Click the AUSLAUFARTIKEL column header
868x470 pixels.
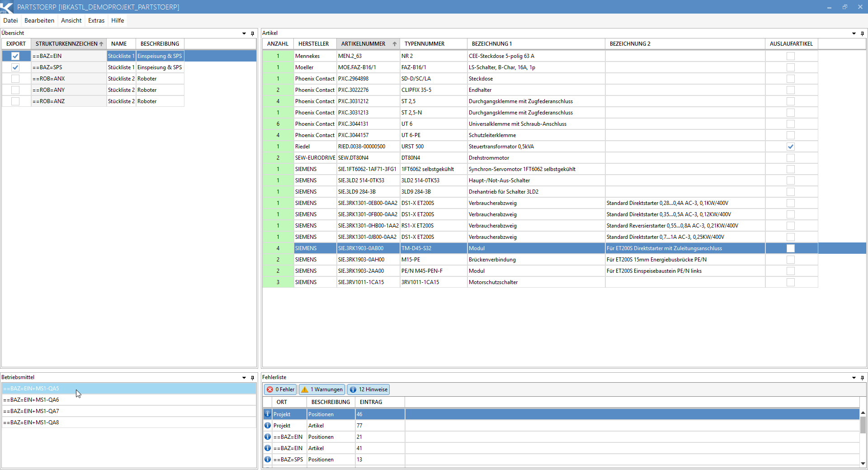791,44
